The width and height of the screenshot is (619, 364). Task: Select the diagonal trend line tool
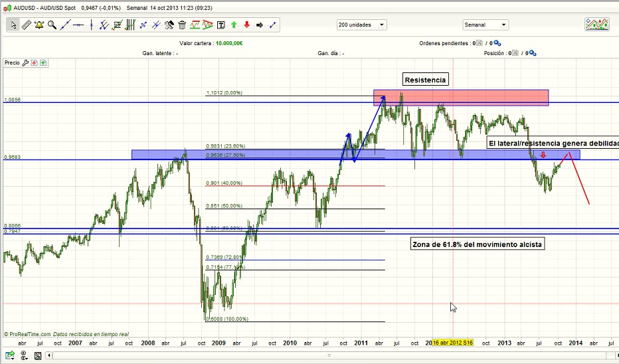tap(65, 25)
